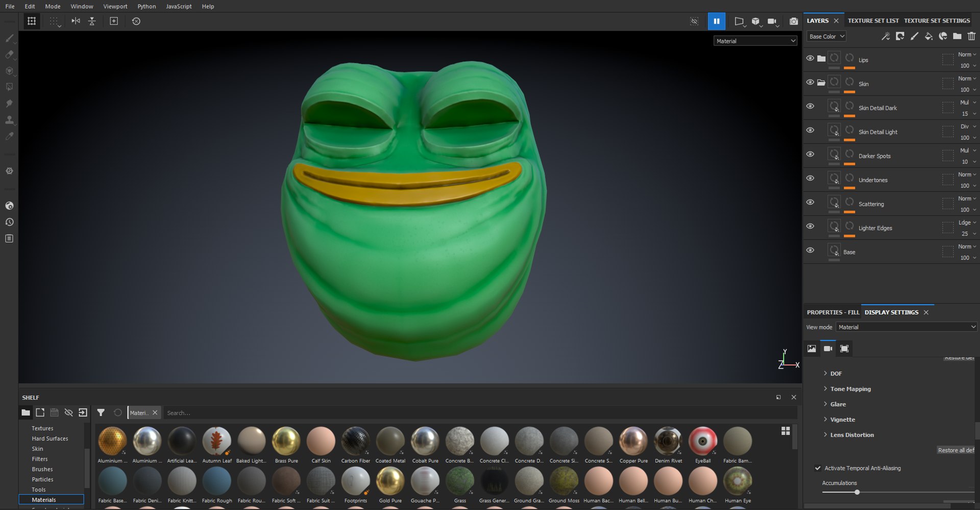Open the Python menu

(146, 6)
